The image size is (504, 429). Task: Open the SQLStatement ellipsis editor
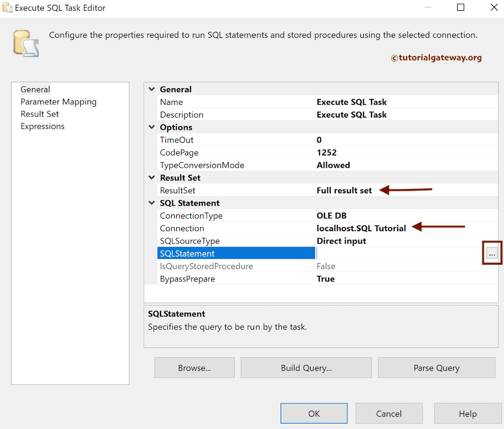(x=492, y=252)
